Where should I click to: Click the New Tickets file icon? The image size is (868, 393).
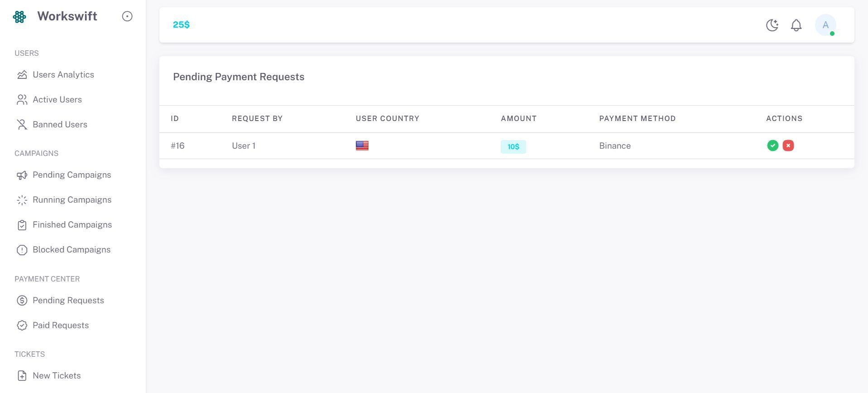(x=22, y=376)
